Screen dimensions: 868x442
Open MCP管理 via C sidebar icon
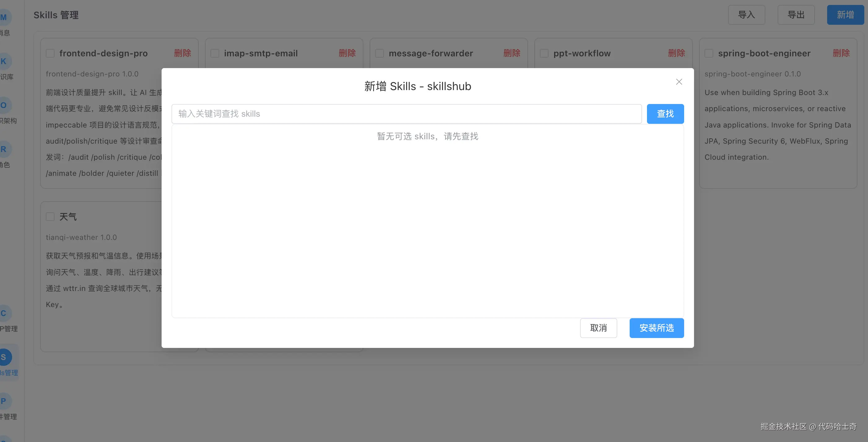(4, 313)
